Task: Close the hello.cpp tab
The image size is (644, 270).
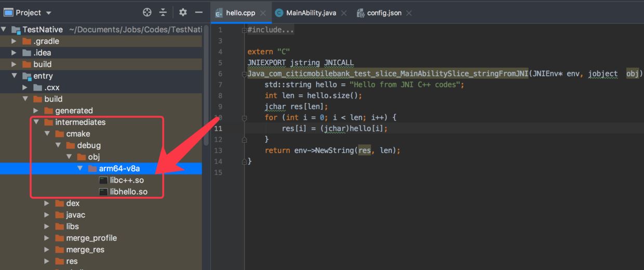Action: click(x=263, y=13)
